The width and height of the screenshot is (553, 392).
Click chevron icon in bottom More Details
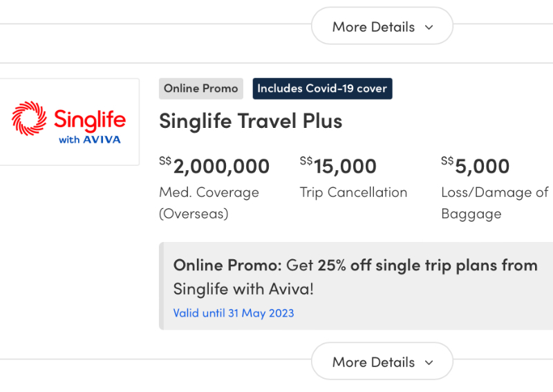[x=429, y=362]
